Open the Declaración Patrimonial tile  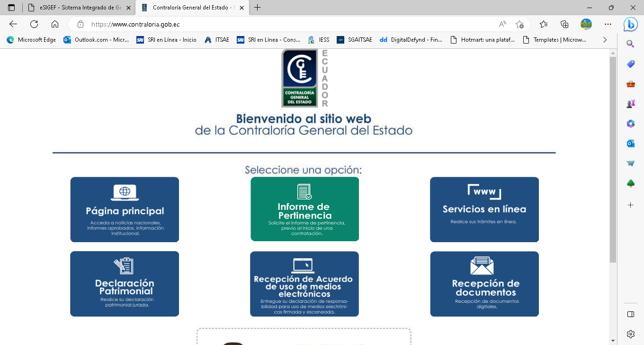click(x=125, y=283)
